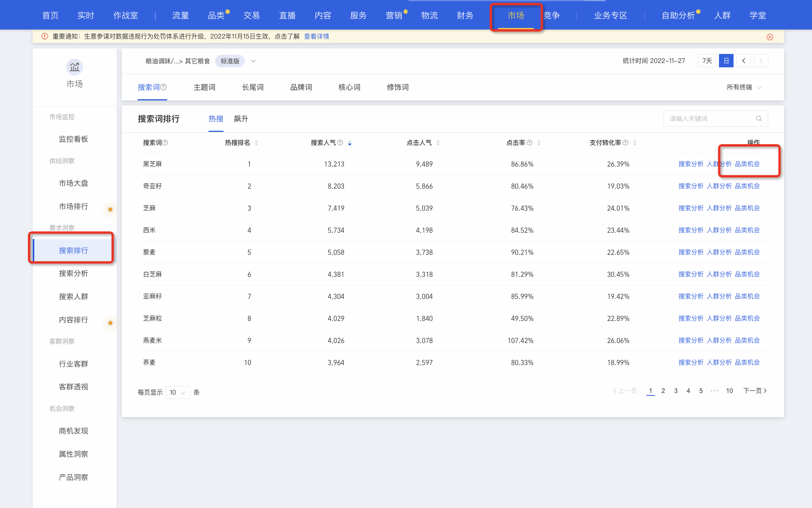Click 查看详情 link in notice

[x=317, y=36]
